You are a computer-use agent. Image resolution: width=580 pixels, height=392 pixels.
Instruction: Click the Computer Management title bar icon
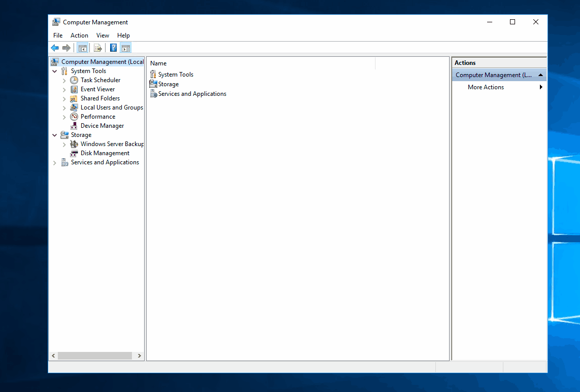56,22
